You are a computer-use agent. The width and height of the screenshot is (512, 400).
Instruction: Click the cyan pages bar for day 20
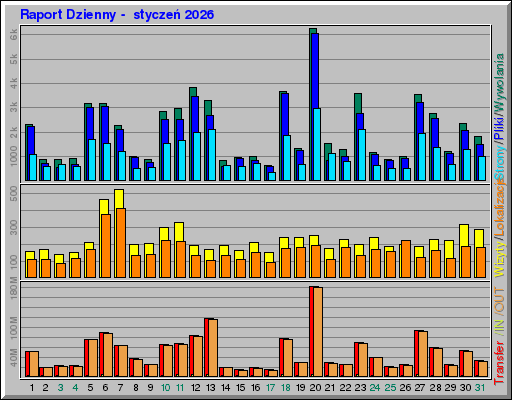point(317,144)
